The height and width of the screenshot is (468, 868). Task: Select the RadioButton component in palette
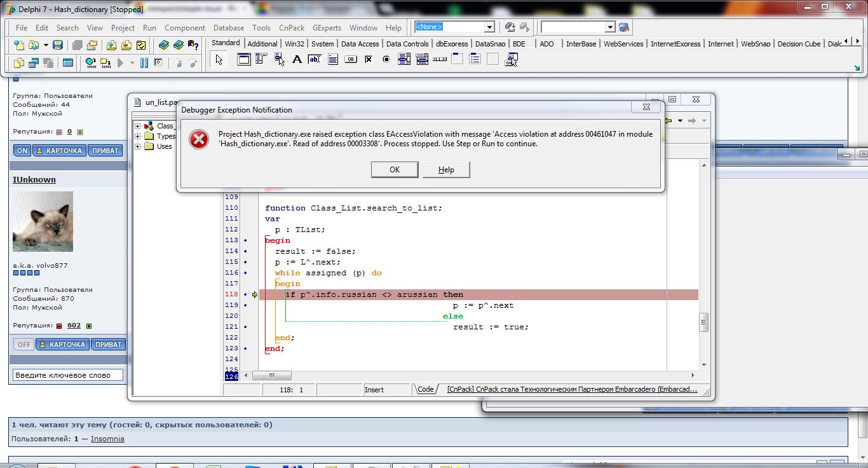(x=386, y=60)
